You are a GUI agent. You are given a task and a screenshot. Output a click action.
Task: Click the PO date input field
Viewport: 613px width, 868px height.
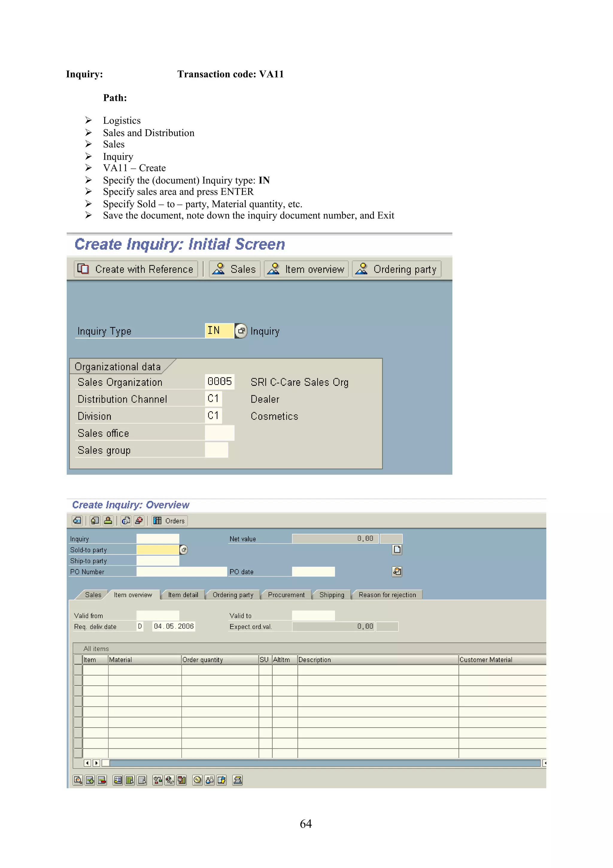(313, 571)
